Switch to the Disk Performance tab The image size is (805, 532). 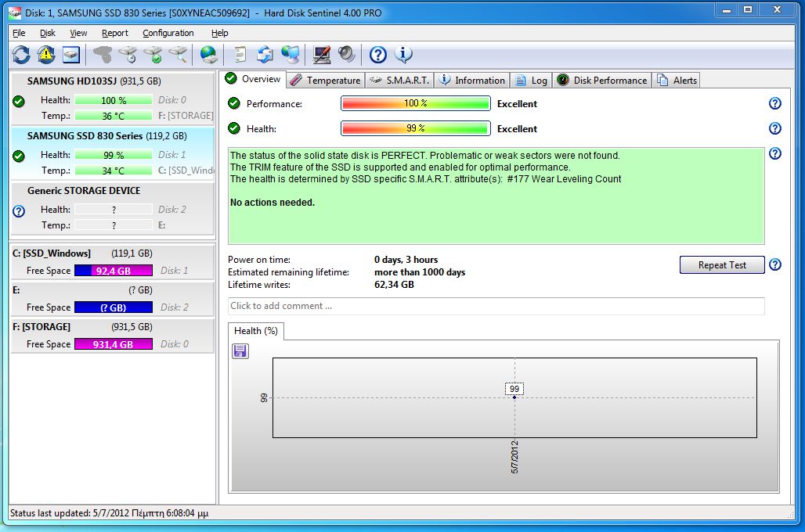tap(601, 80)
